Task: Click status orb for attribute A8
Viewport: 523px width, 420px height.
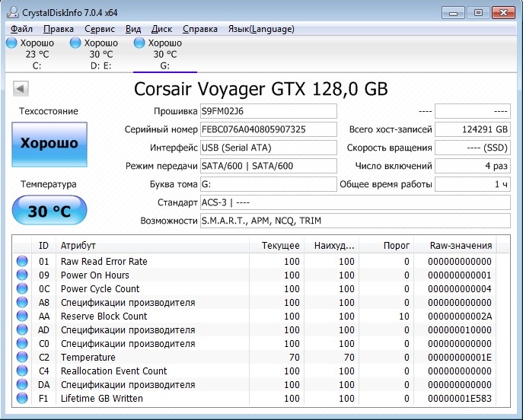Action: (22, 302)
